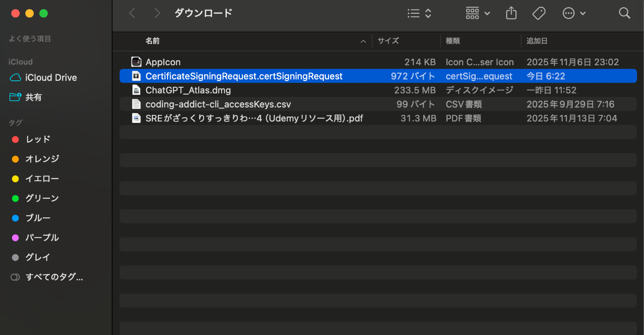Open the list view switcher
The width and height of the screenshot is (644, 335).
click(420, 13)
